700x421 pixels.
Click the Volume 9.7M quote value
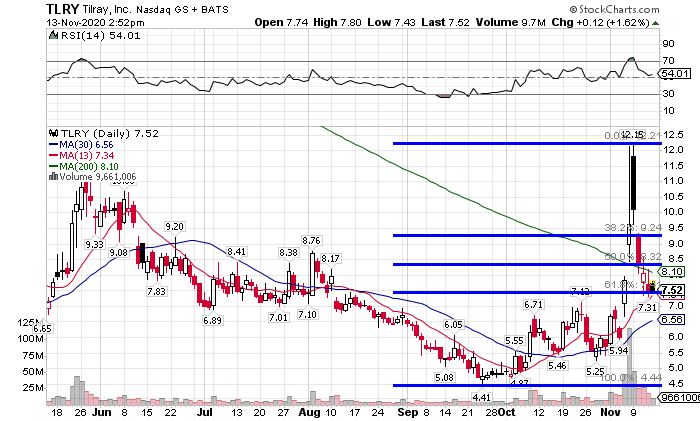tap(511, 22)
